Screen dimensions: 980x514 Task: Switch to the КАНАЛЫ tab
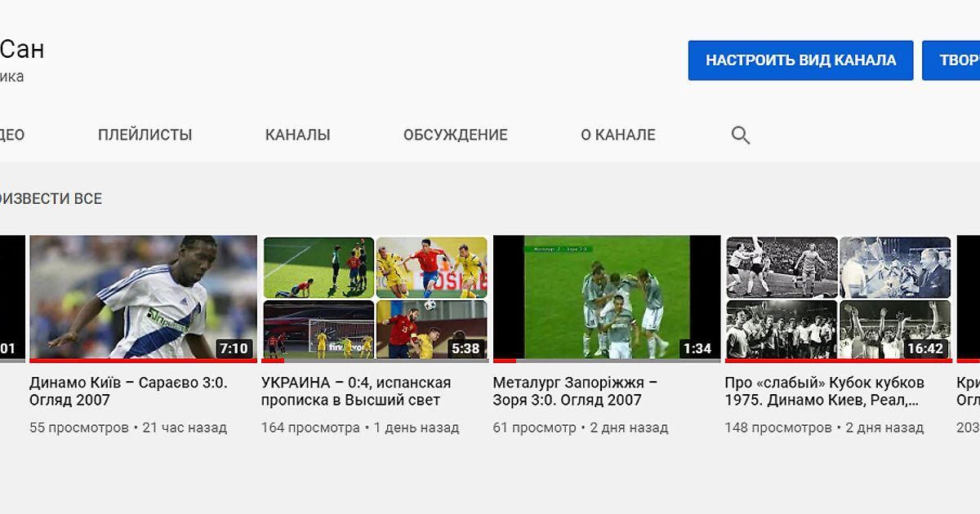(297, 135)
